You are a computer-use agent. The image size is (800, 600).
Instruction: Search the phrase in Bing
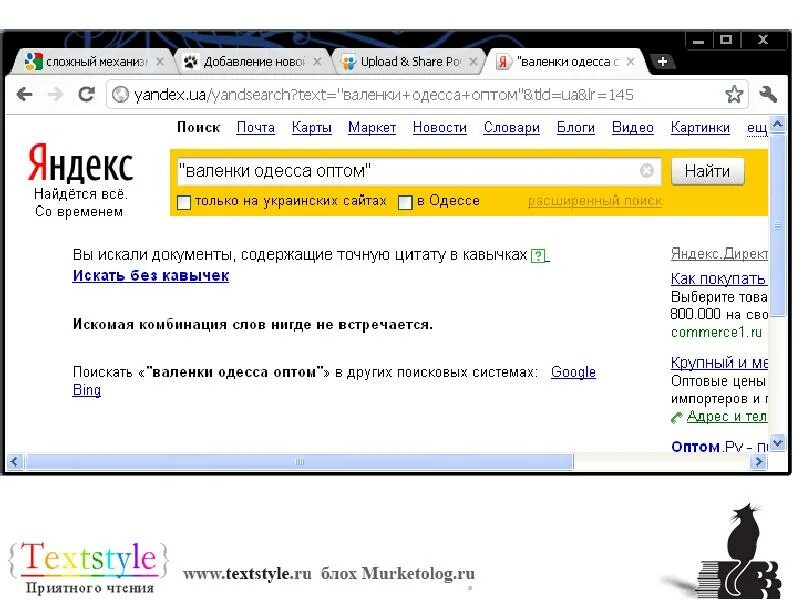(x=87, y=390)
